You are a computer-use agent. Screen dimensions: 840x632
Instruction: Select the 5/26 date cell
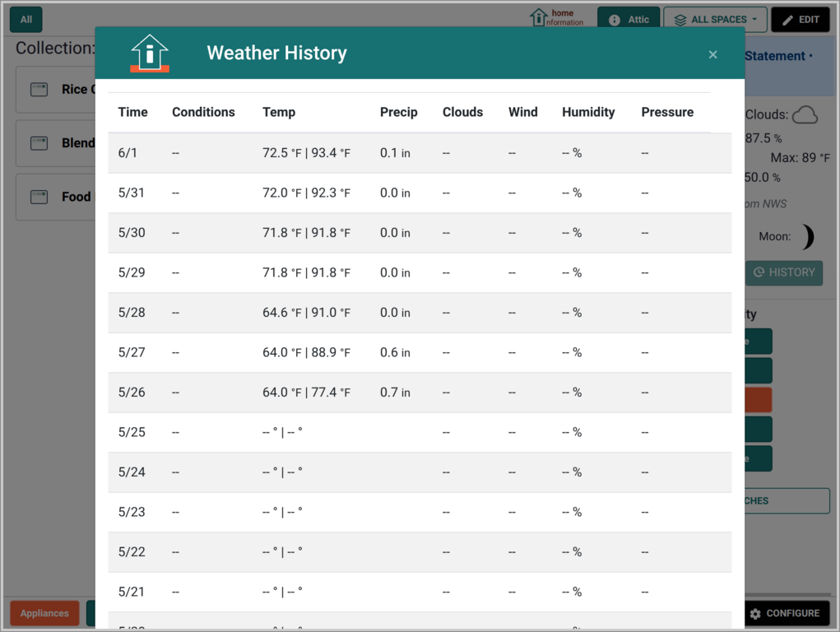pos(132,393)
